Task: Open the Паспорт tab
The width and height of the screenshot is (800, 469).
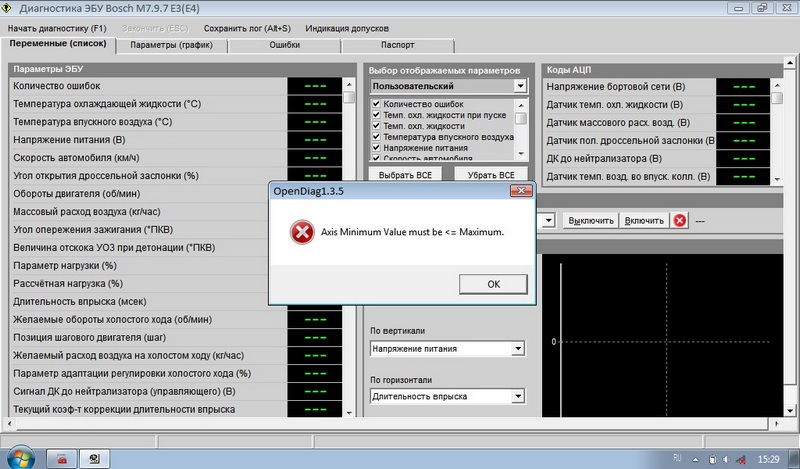Action: point(397,45)
